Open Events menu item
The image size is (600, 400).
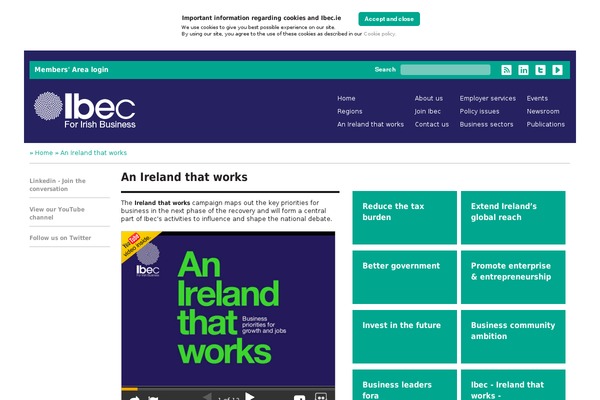[x=537, y=98]
